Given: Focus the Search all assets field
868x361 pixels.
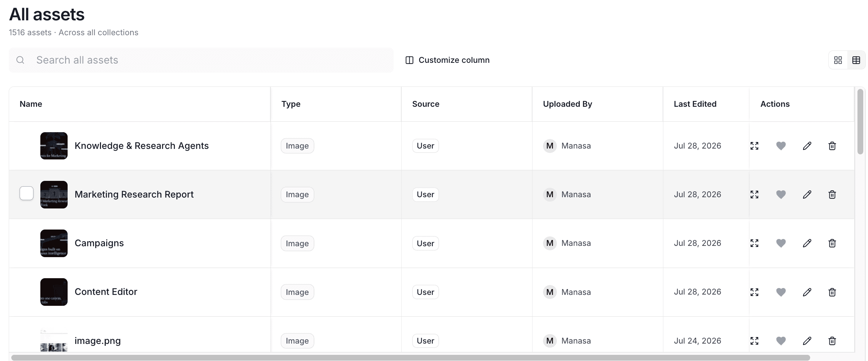Looking at the screenshot, I should click(201, 60).
